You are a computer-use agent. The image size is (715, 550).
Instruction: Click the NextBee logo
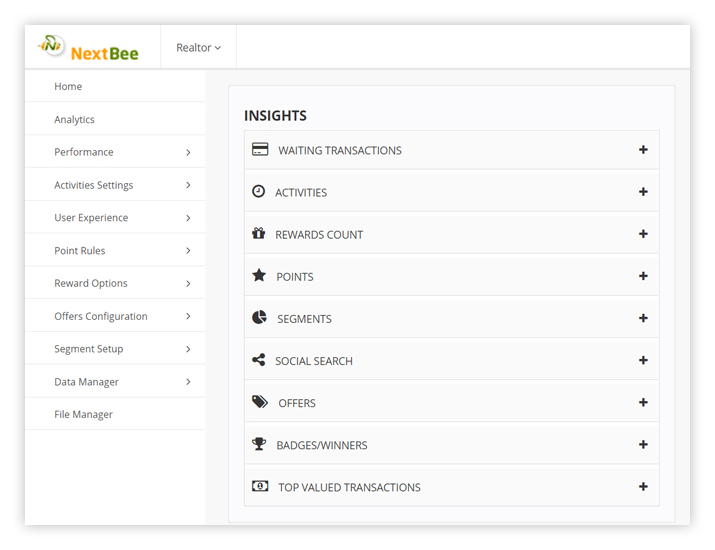click(89, 48)
